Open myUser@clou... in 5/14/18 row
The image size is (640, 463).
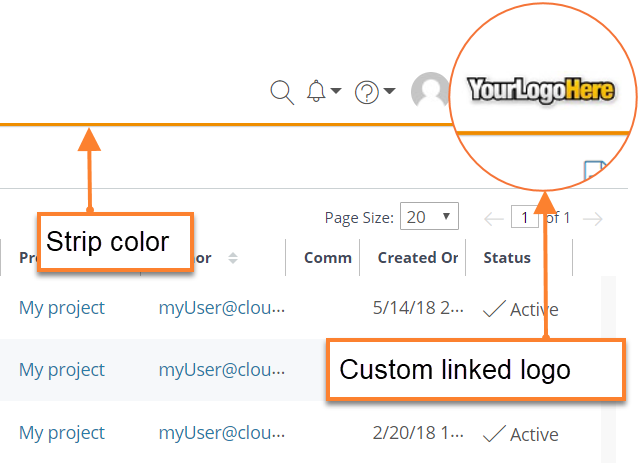tap(222, 308)
